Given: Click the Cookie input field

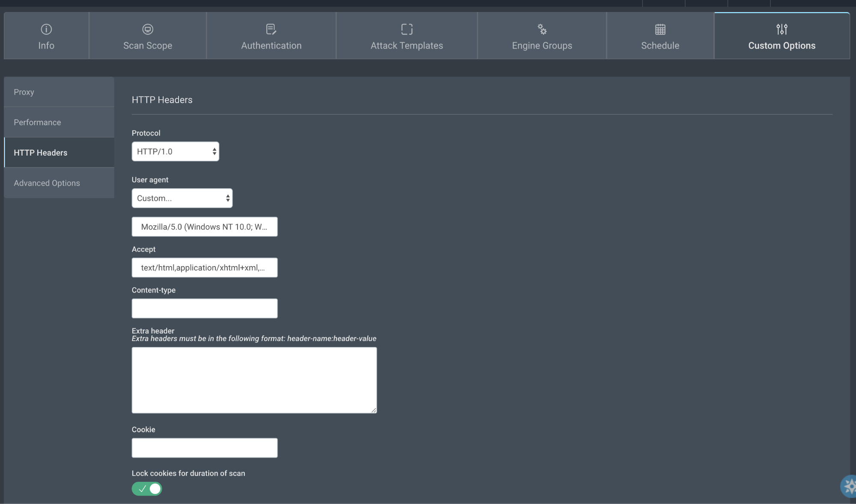Looking at the screenshot, I should tap(204, 448).
